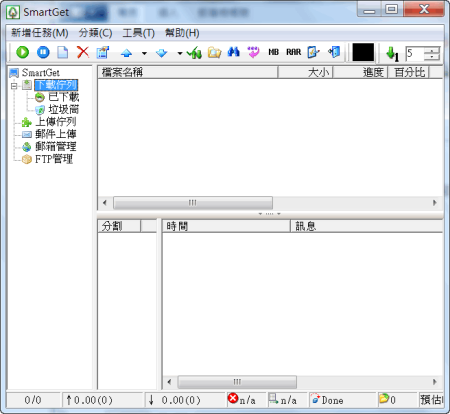Move task down with the blue down arrow
The width and height of the screenshot is (450, 414).
(x=162, y=53)
